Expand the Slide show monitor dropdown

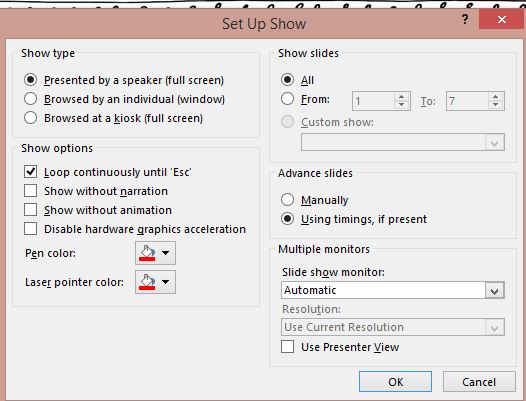494,291
